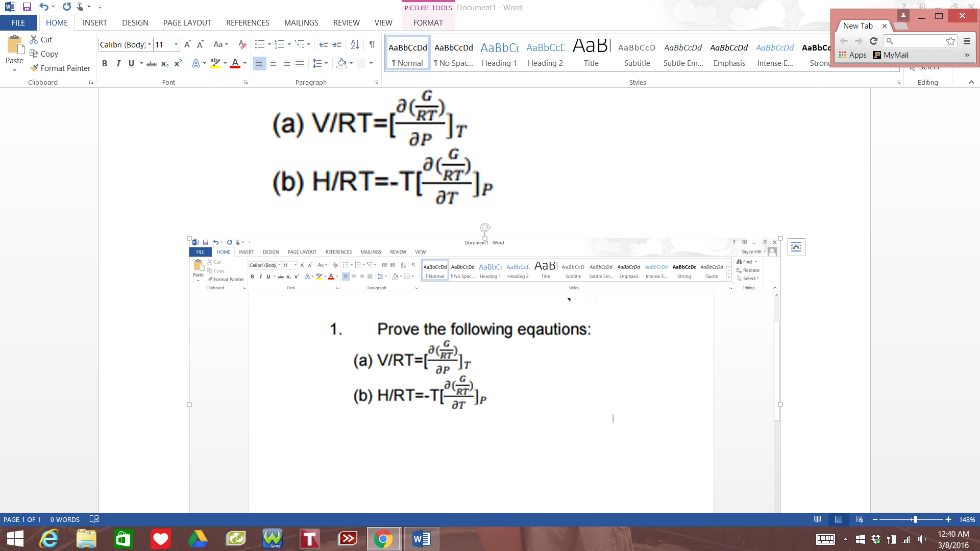The image size is (980, 551).
Task: Open the PICTURE TOOLS FORMAT tab
Action: point(428,22)
